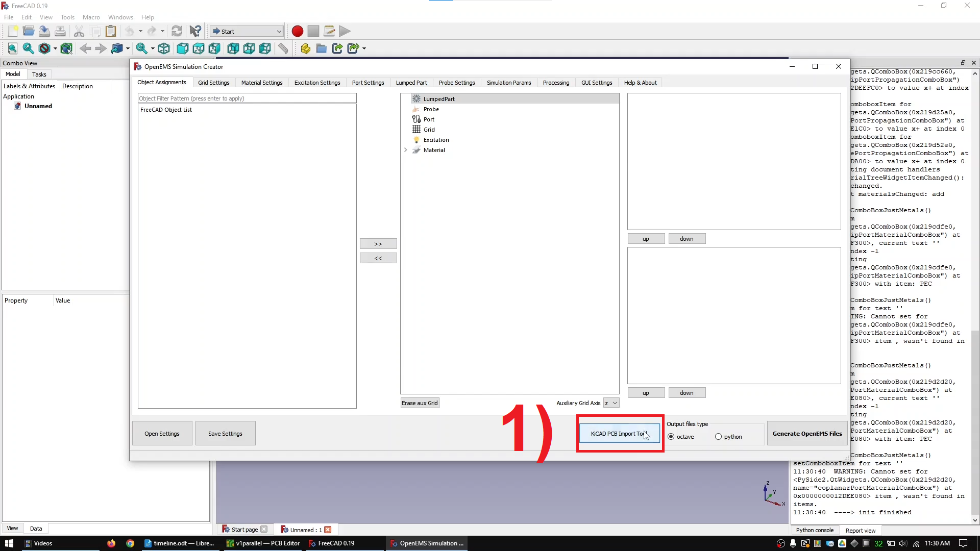Click the KiCAD PCB Import Tool button
This screenshot has height=551, width=980.
point(619,433)
